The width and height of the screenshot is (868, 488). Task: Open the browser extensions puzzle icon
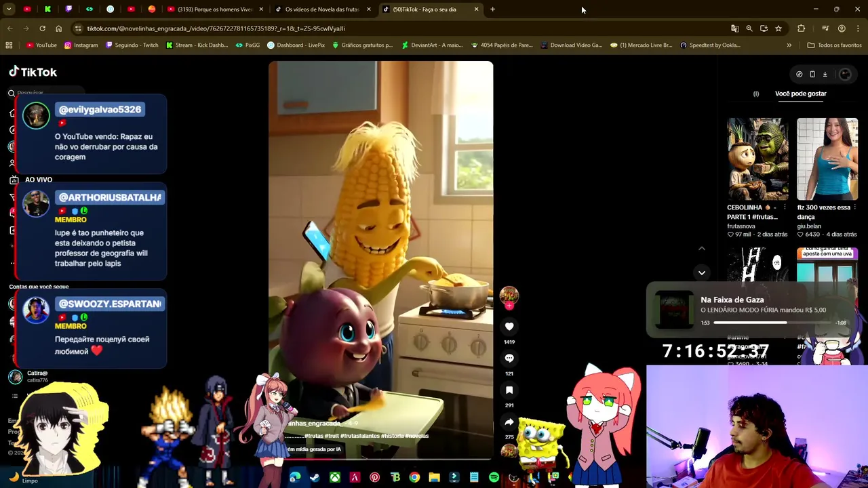click(x=801, y=28)
